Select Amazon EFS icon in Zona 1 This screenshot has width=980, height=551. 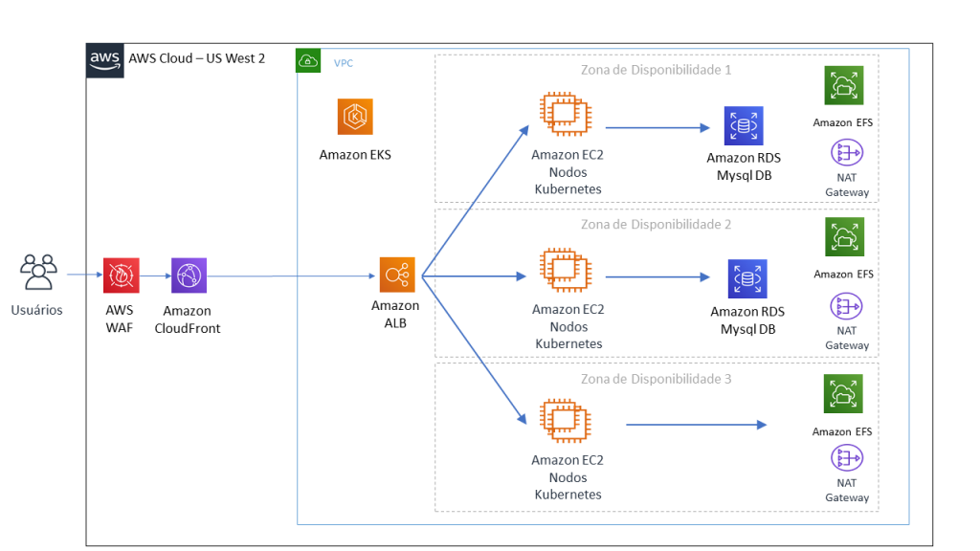coord(844,85)
